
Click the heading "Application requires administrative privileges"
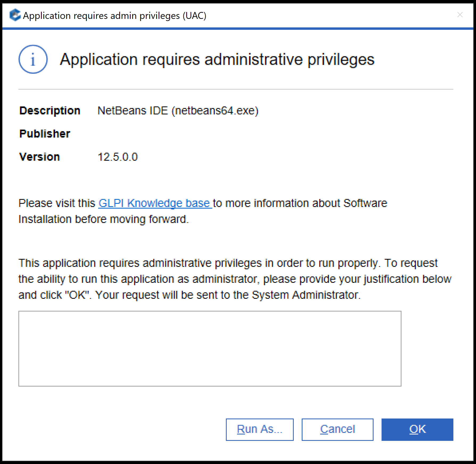coord(217,59)
